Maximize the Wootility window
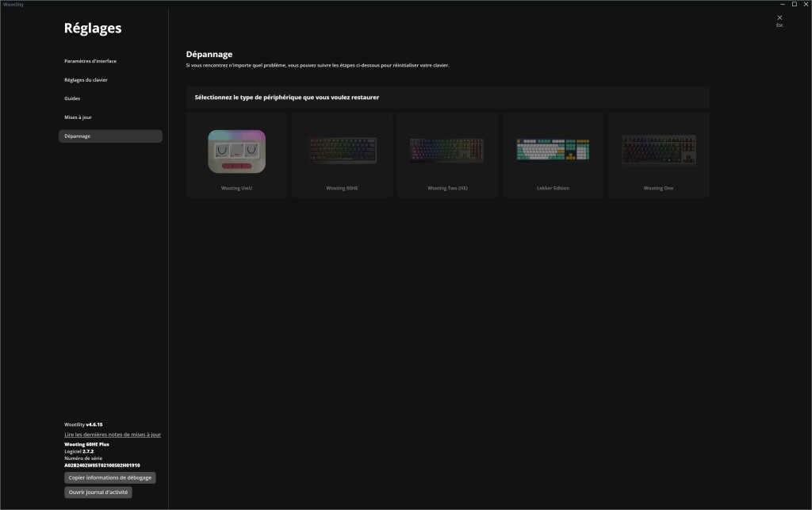This screenshot has width=812, height=510. tap(795, 4)
